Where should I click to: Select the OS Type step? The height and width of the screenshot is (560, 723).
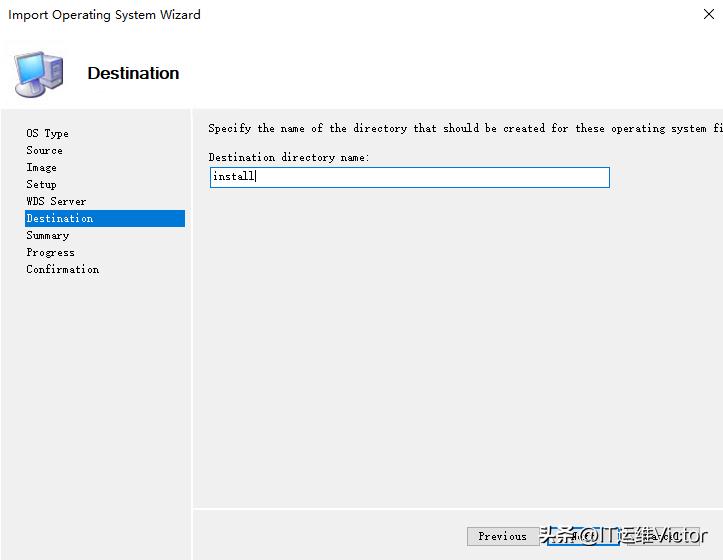47,133
